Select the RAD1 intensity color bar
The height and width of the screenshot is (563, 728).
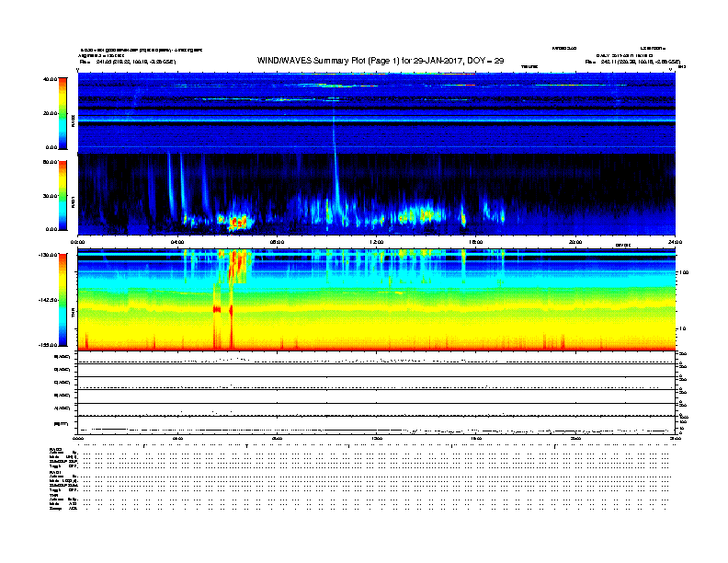point(63,196)
